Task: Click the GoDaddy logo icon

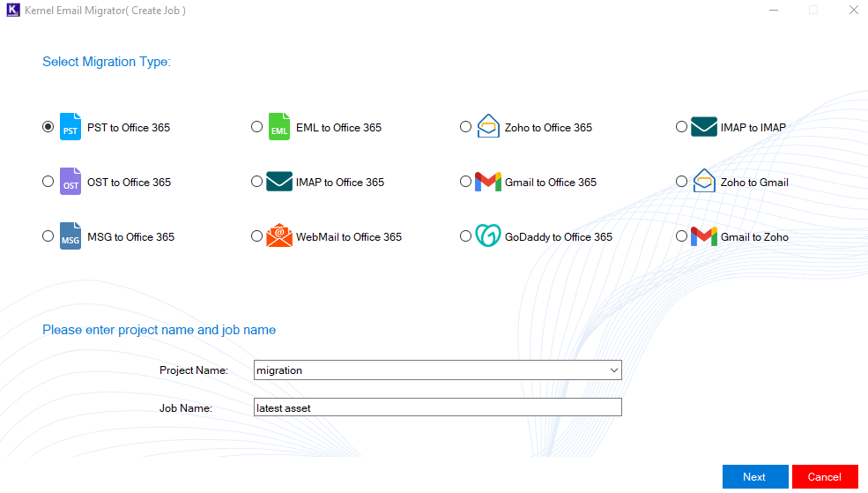Action: point(487,236)
